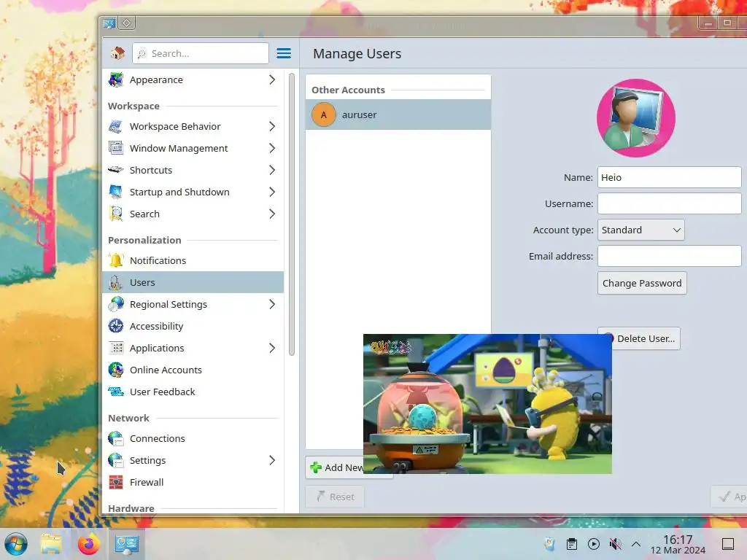Screen dimensions: 747x560
Task: Click the Name input field
Action: (x=669, y=177)
